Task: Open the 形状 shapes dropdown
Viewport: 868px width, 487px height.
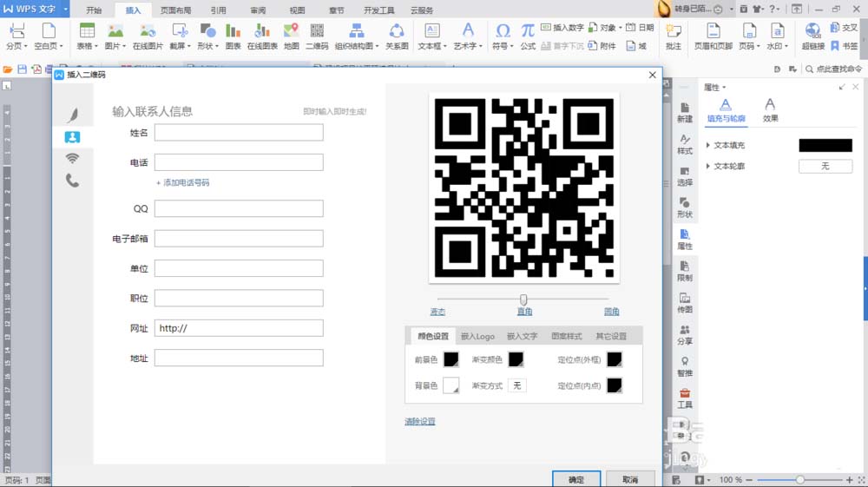Action: click(x=208, y=36)
